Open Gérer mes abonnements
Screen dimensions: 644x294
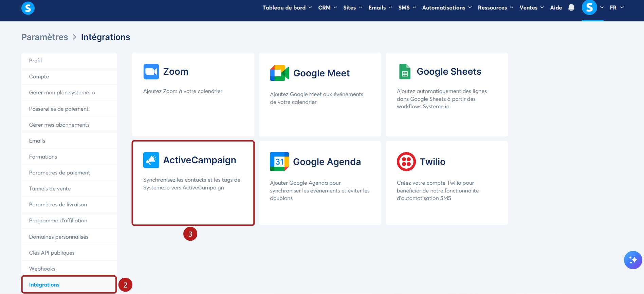pyautogui.click(x=69, y=125)
